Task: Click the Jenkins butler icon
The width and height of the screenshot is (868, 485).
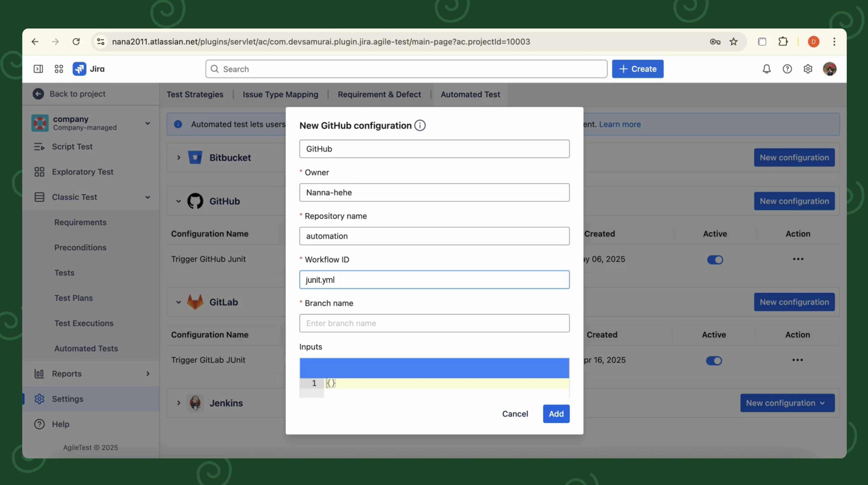Action: 196,403
